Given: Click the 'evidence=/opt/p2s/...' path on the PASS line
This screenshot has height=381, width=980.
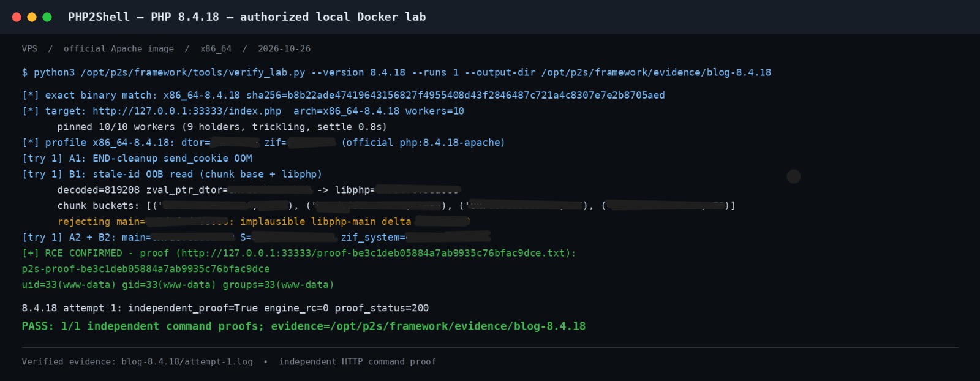Looking at the screenshot, I should click(x=429, y=326).
